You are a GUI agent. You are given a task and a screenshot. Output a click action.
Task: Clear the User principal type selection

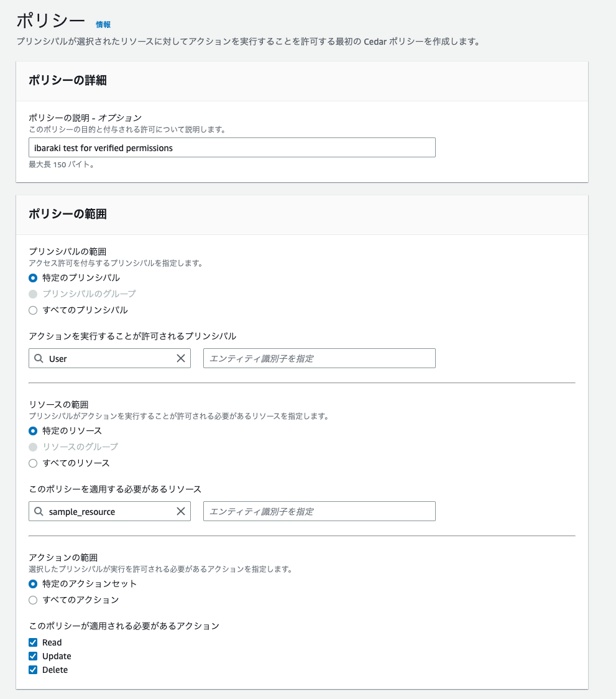click(180, 358)
